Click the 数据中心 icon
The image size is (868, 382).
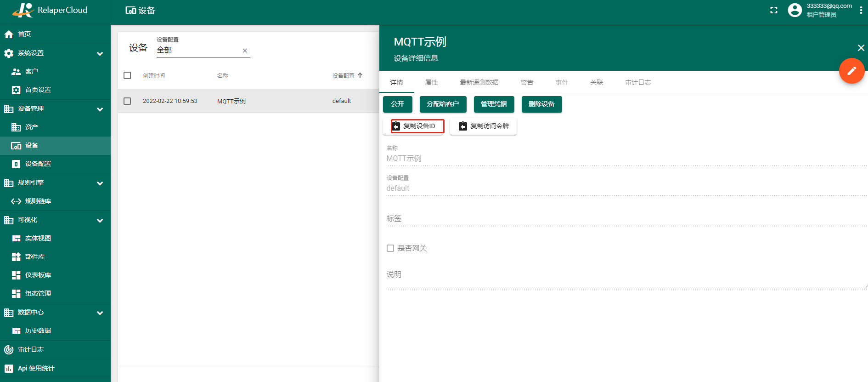pyautogui.click(x=9, y=312)
